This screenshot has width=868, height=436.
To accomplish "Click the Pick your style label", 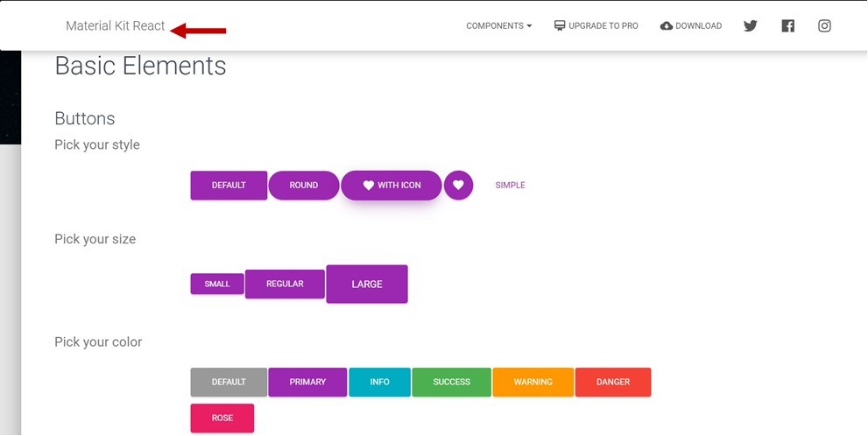I will [x=97, y=145].
